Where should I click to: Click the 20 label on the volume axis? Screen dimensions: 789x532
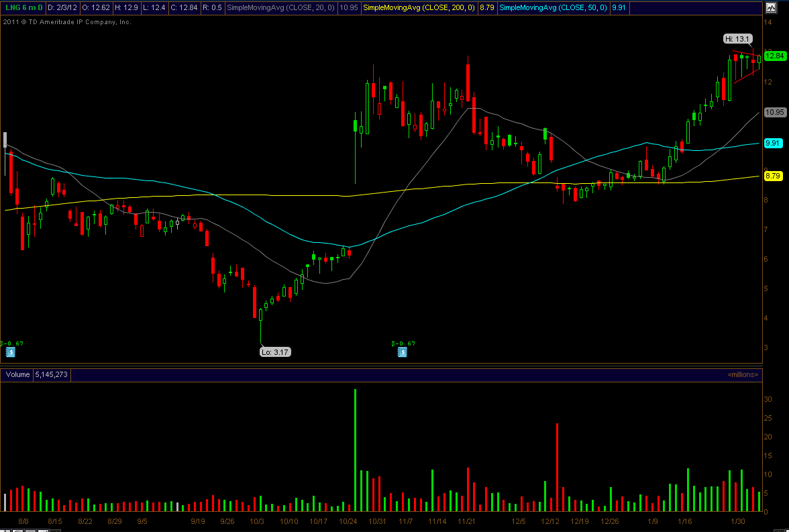(768, 437)
